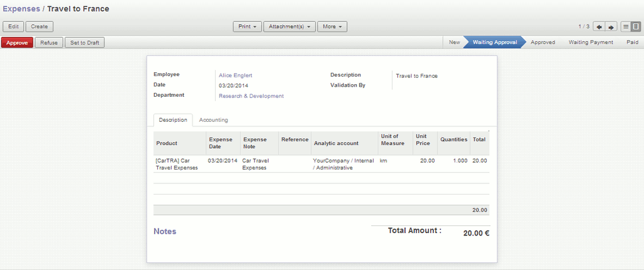The width and height of the screenshot is (644, 270).
Task: Open the Expenses breadcrumb link
Action: (x=21, y=9)
